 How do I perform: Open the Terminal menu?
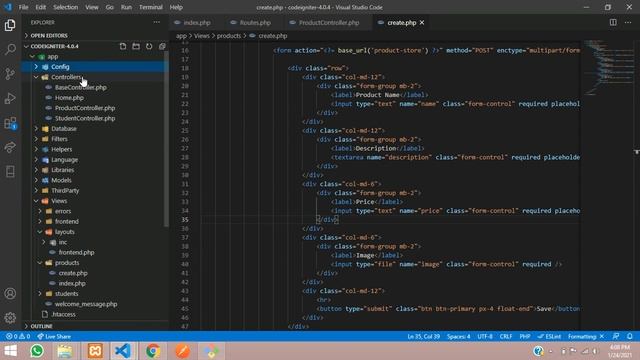tap(151, 7)
